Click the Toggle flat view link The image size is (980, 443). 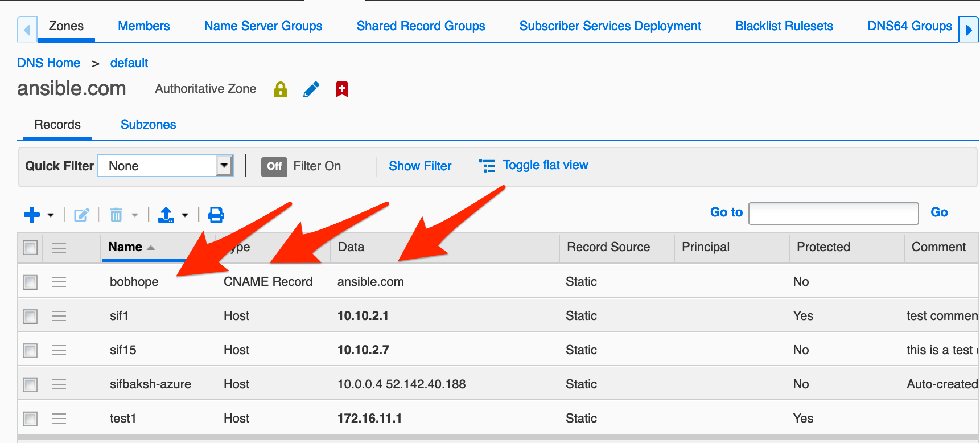point(546,165)
